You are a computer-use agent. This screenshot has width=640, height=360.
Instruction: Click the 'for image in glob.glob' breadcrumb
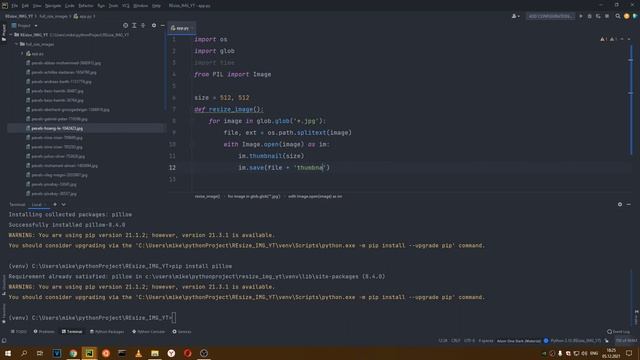click(254, 196)
